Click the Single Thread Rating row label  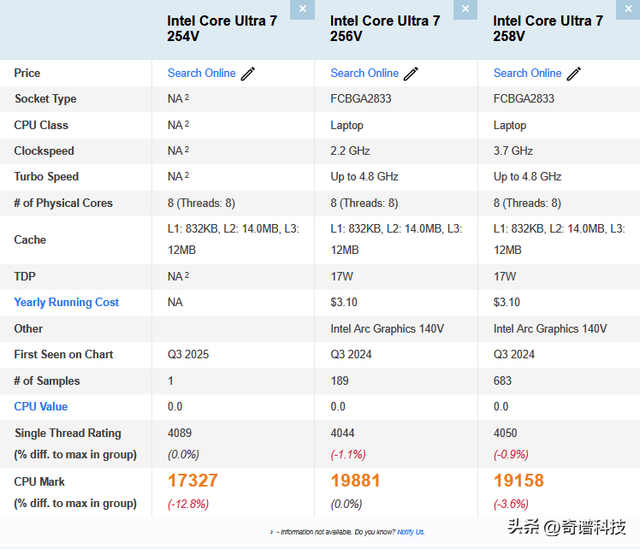point(68,433)
